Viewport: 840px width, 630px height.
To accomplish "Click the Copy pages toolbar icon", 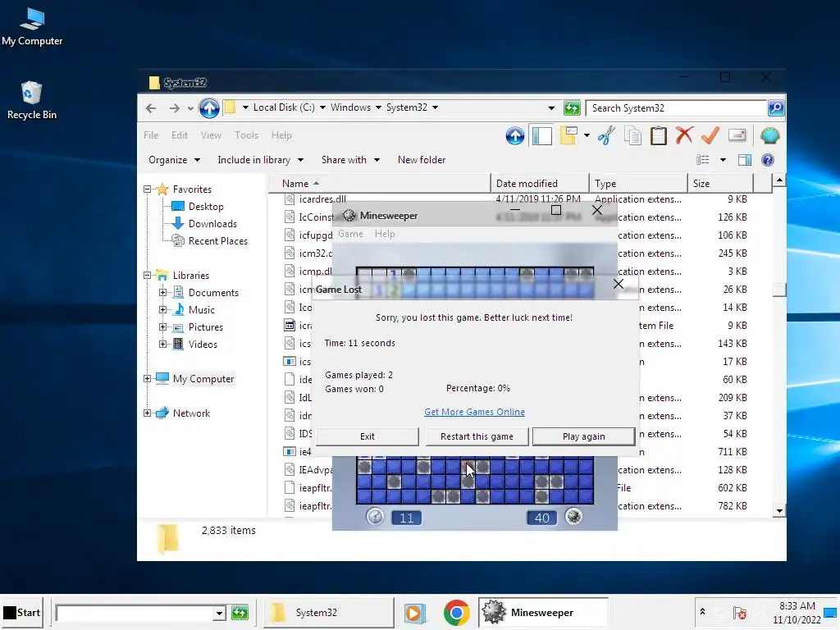I will (x=632, y=135).
